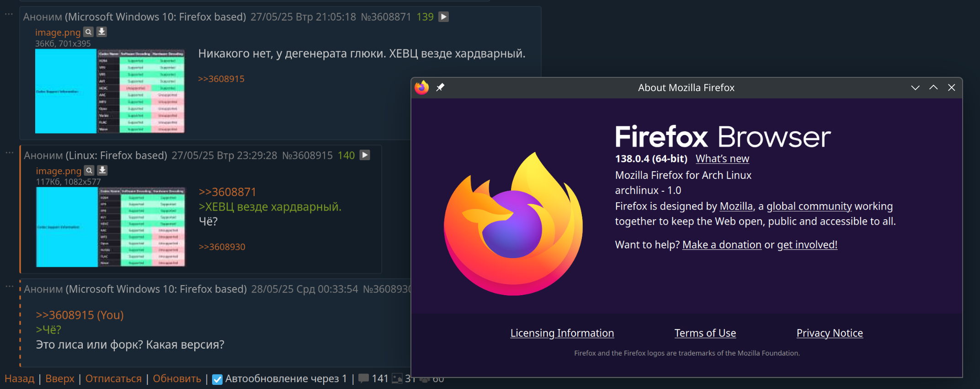Enlarge the codec table thumbnail in post №3608871

point(110,91)
